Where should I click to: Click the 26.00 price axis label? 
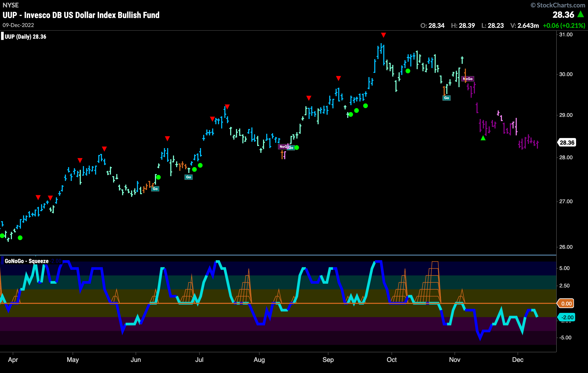566,247
